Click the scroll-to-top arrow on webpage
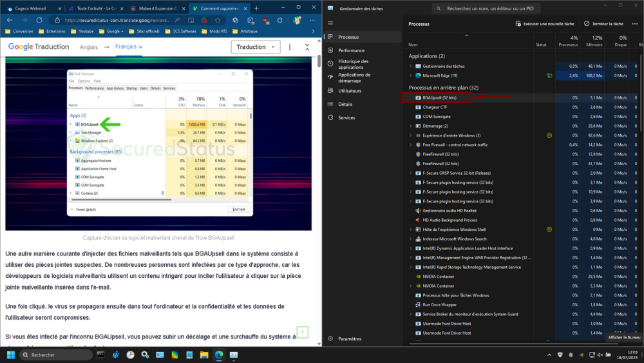This screenshot has width=644, height=363. 303,332
